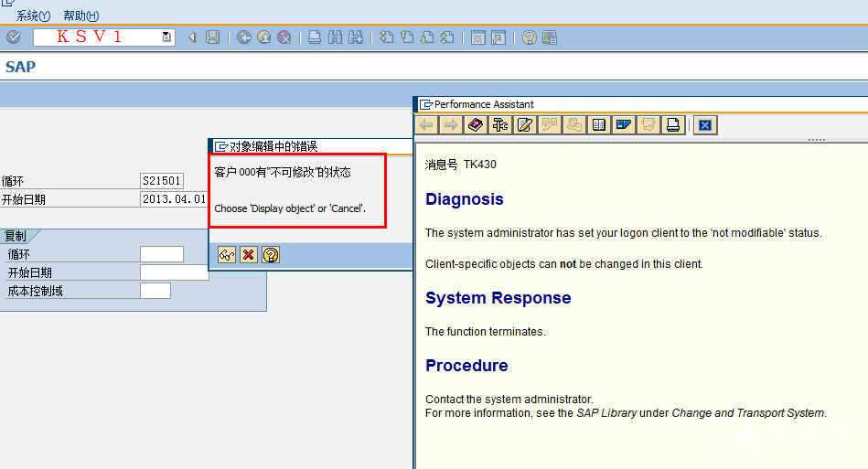Click 开始日期 field showing 2013.04.01
This screenshot has height=469, width=868.
coord(174,199)
